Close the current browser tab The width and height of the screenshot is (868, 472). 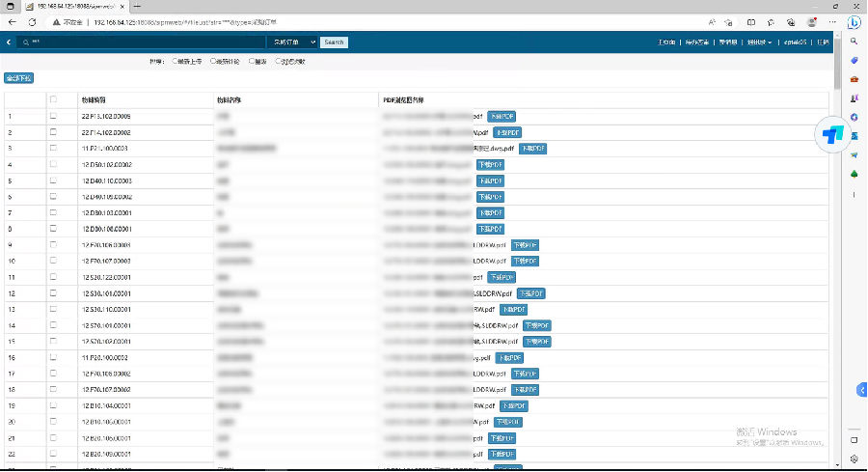pos(122,7)
